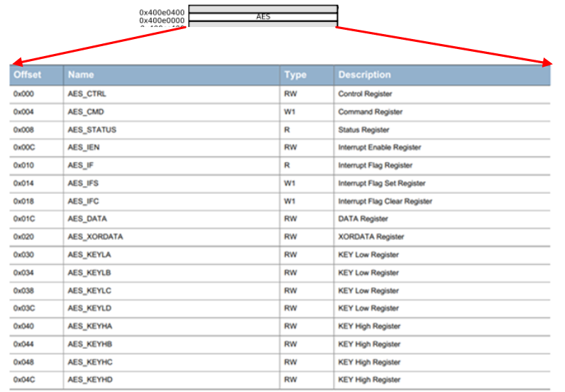Click KEY Low Register in AES_KEYLA row
The image size is (565, 392).
(368, 255)
